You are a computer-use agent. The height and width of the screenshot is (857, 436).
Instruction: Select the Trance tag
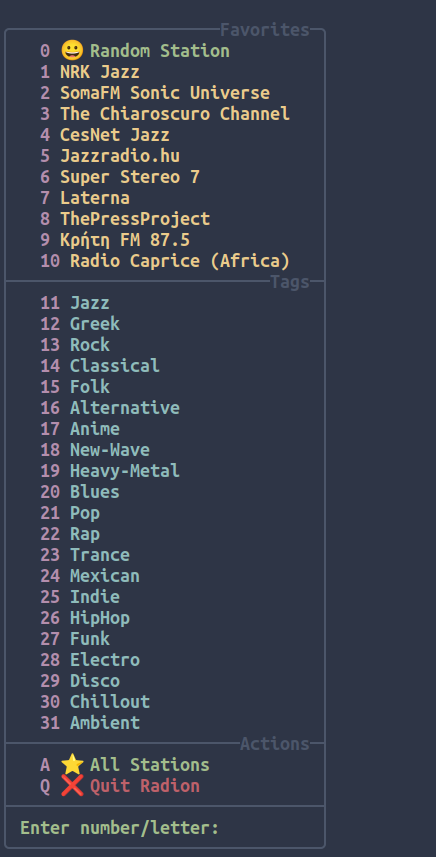(100, 555)
